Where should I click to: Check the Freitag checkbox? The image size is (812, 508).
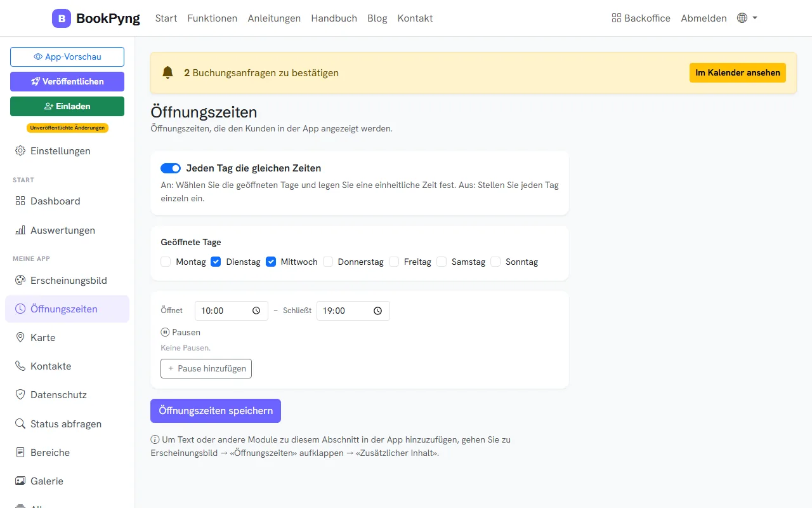point(394,262)
